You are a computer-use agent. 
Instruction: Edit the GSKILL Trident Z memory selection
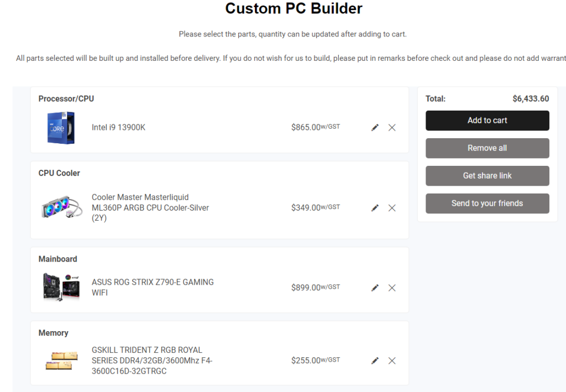[375, 360]
